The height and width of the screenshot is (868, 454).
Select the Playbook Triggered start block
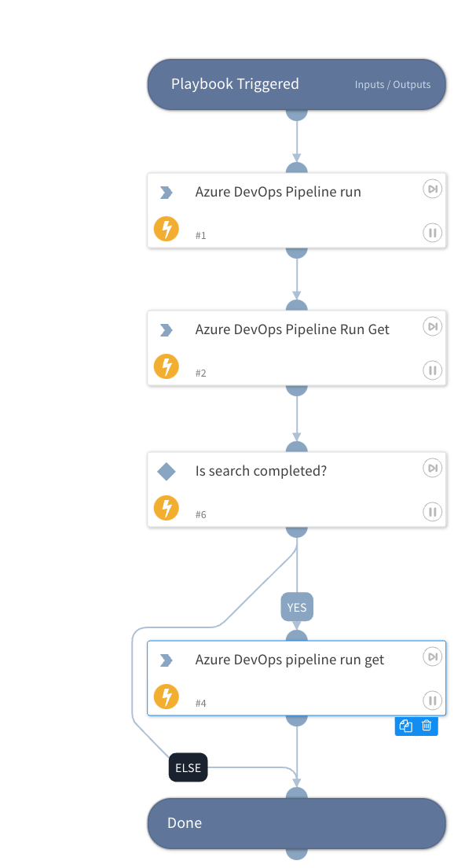coord(236,84)
